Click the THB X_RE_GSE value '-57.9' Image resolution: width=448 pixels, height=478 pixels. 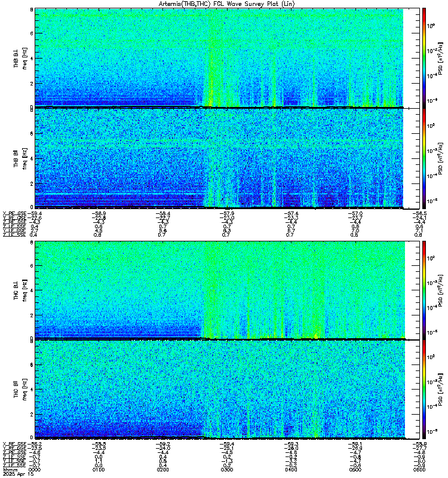coord(227,213)
